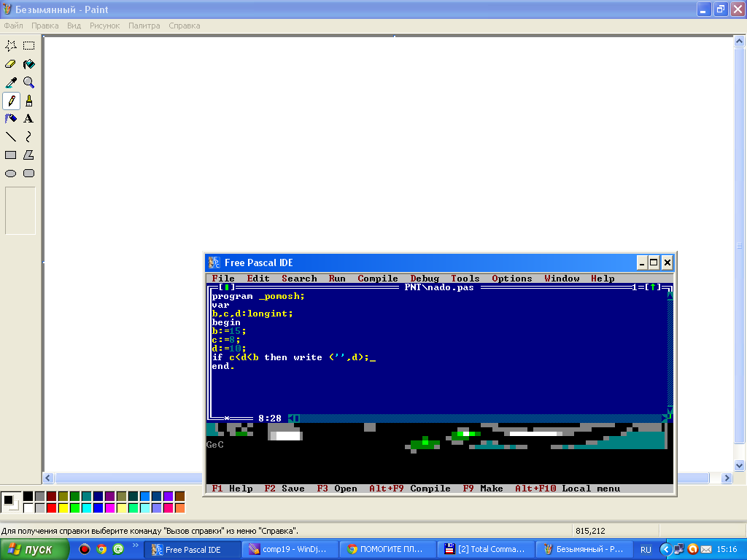This screenshot has width=747, height=560.
Task: Choose the red color in palette
Action: [x=51, y=507]
